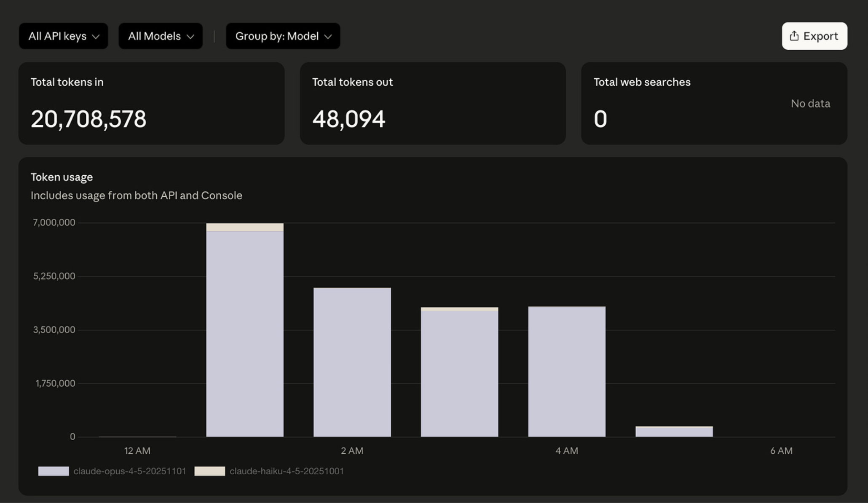Viewport: 868px width, 503px height.
Task: Click the claude-opus-4-5-20251101 legend label
Action: 130,471
